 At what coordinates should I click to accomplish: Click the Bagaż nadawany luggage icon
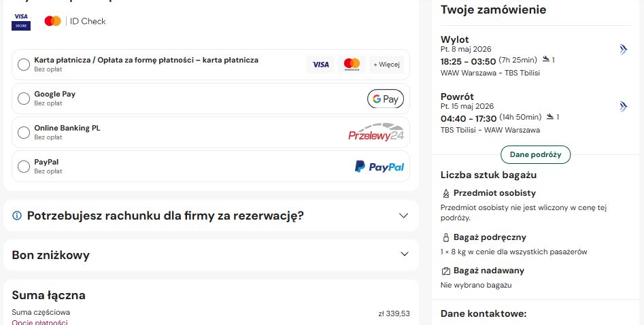pyautogui.click(x=445, y=271)
